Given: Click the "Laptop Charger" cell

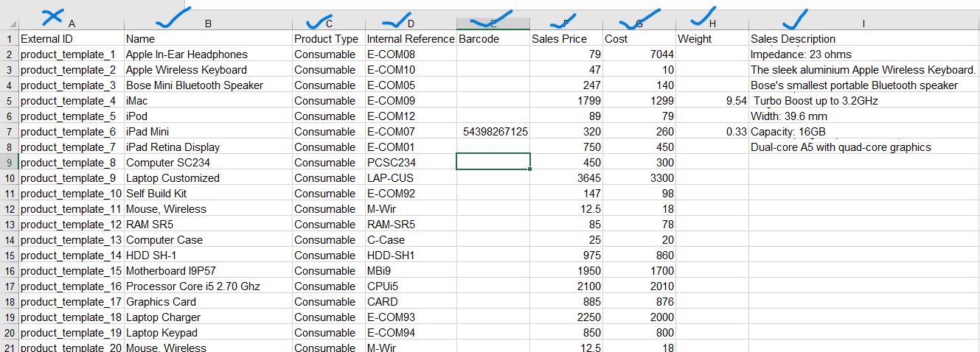Looking at the screenshot, I should [208, 317].
